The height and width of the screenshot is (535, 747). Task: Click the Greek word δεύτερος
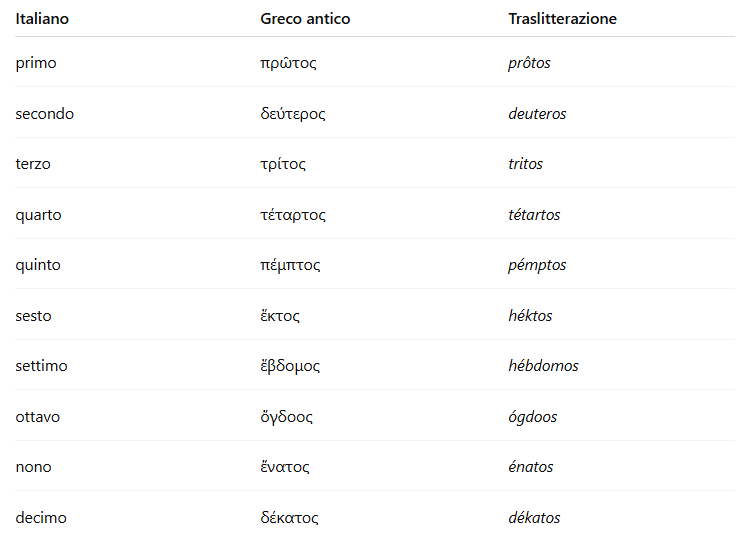(293, 114)
